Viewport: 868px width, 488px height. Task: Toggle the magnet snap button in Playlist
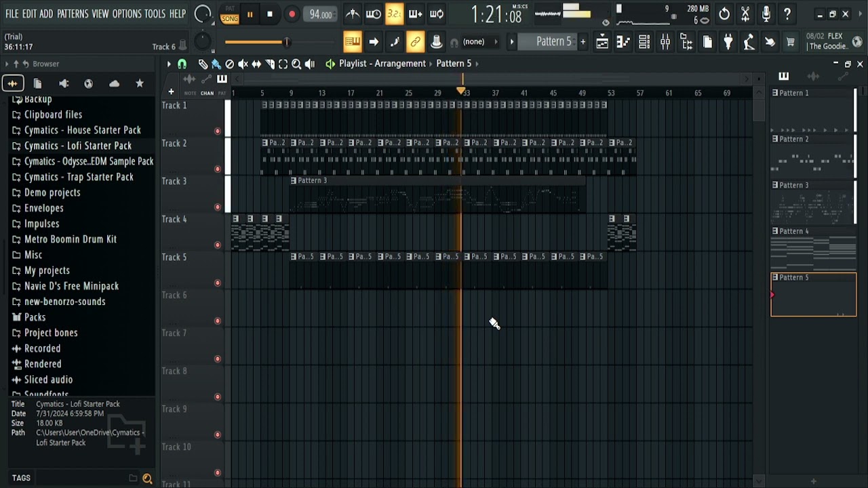[x=182, y=64]
